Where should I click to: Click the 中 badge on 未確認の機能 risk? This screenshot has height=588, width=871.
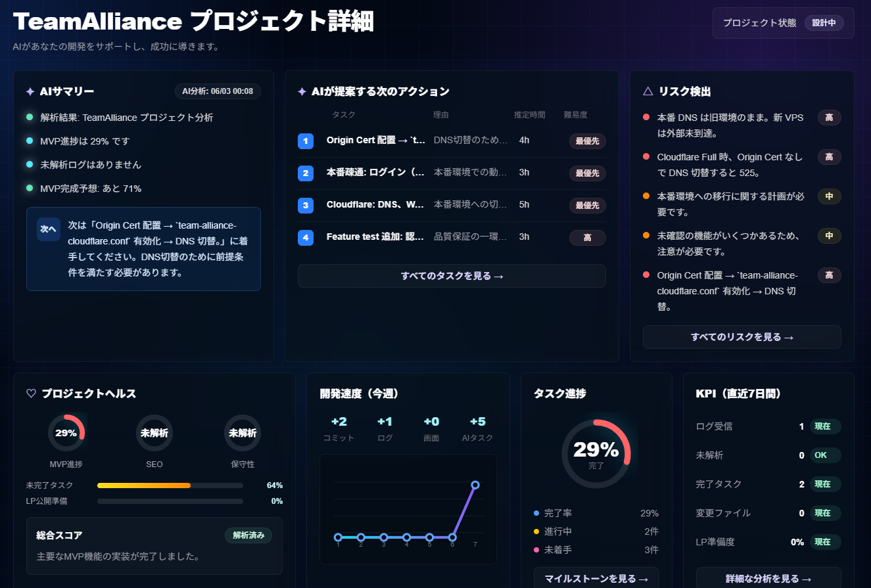(829, 236)
